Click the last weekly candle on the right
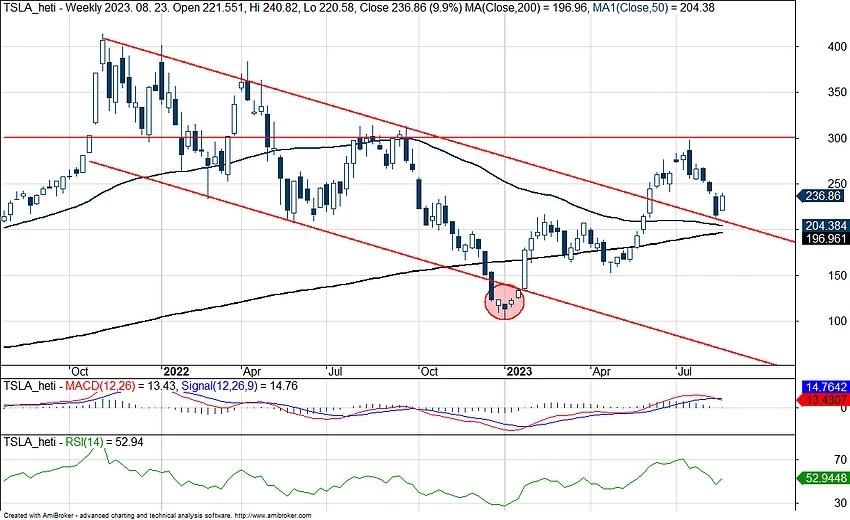The image size is (850, 520). pyautogui.click(x=722, y=203)
